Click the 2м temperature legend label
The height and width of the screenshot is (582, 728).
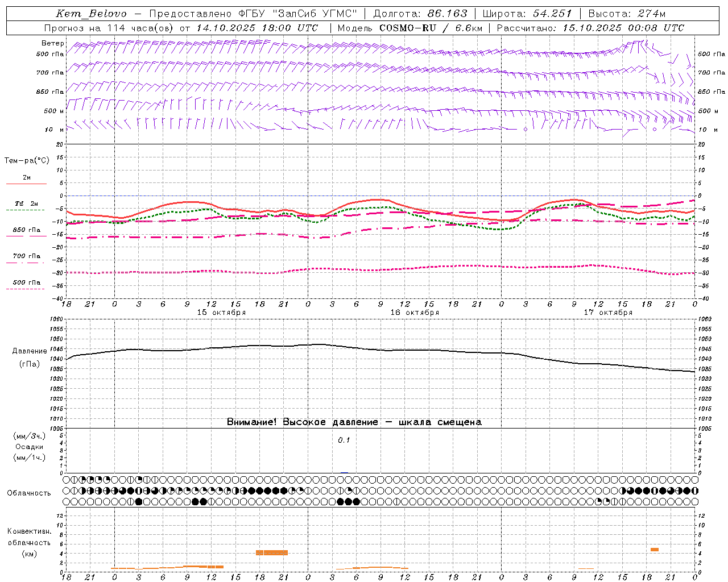click(27, 178)
